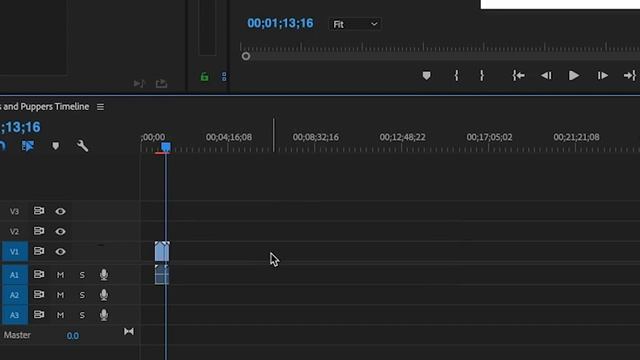The image size is (640, 360).
Task: Click the program monitor timecode 00;01;13;16
Action: click(280, 23)
